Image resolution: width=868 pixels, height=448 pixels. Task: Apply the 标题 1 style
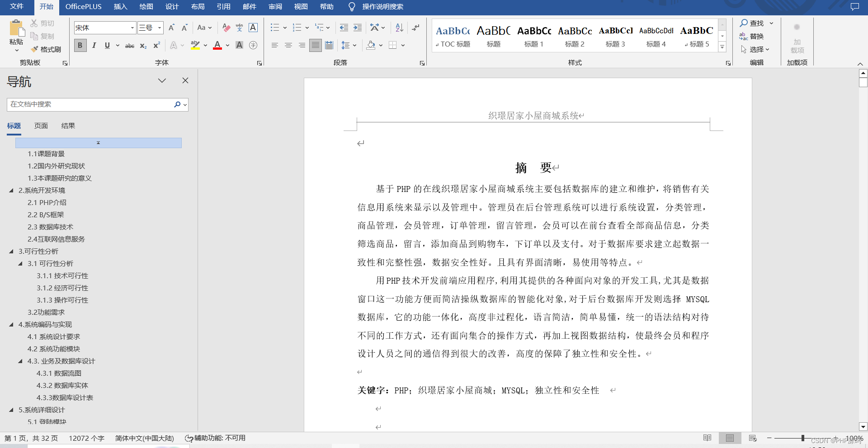tap(534, 36)
